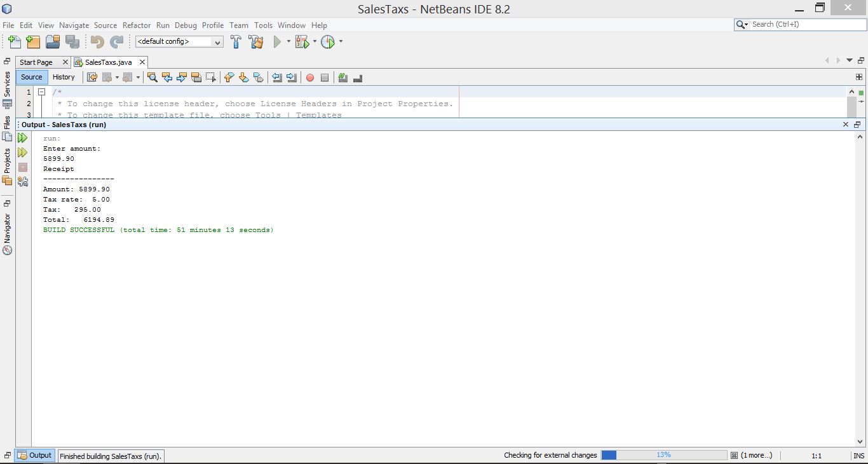The image size is (868, 464).
Task: Toggle rectangular selection in editor toolbar
Action: tap(211, 78)
